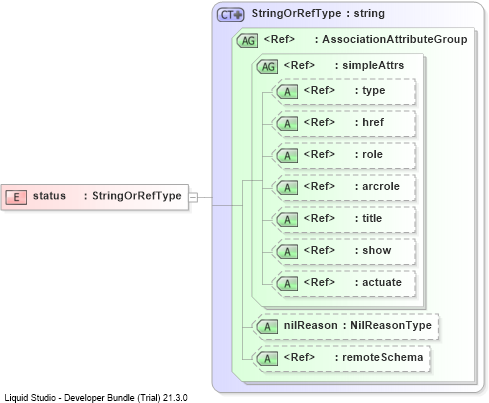489x403 pixels.
Task: Click the A attribute icon next to title
Action: tap(287, 220)
